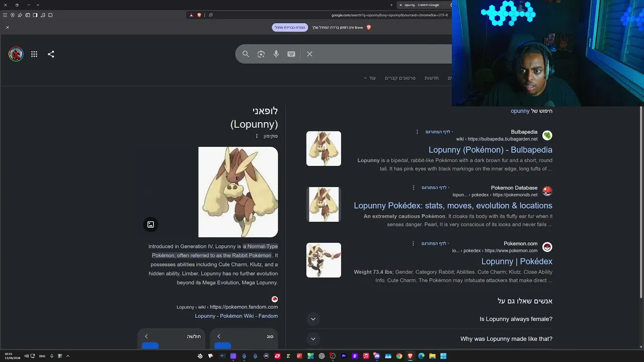Open the Google account profile avatar
The image size is (644, 362).
(x=16, y=54)
